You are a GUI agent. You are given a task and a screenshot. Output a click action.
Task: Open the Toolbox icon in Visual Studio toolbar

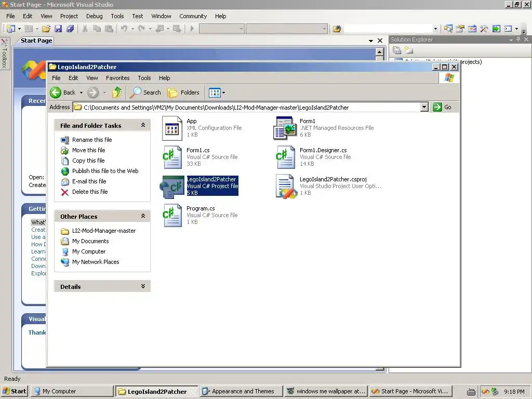point(484,29)
